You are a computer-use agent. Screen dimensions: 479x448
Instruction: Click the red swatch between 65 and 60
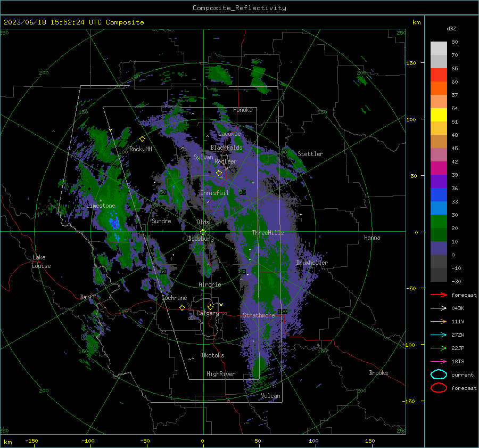click(439, 75)
